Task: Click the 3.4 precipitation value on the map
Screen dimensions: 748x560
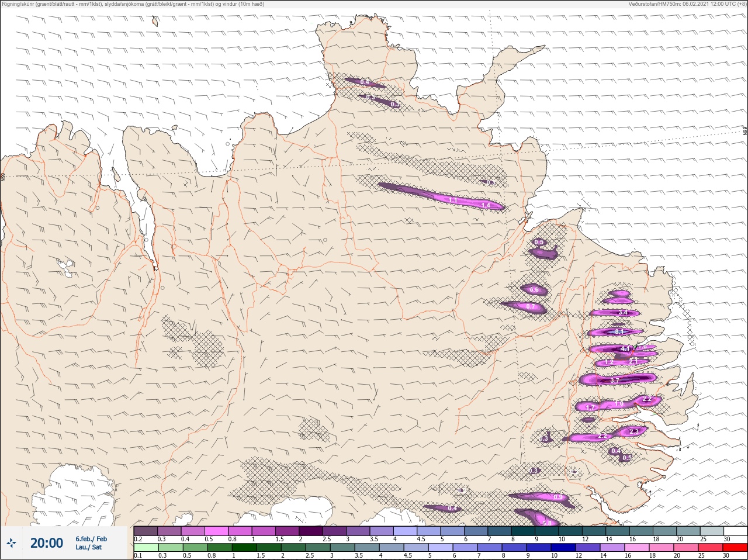Action: (x=623, y=312)
